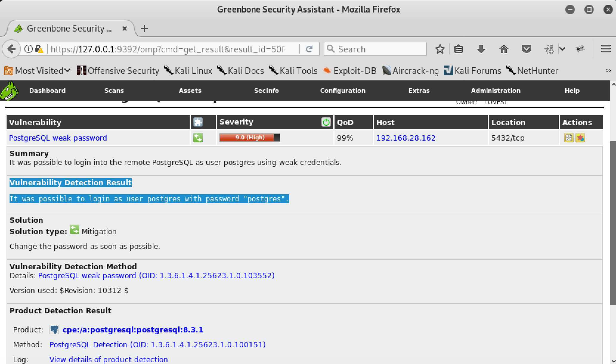The width and height of the screenshot is (616, 364).
Task: Reload the current page
Action: tap(309, 49)
